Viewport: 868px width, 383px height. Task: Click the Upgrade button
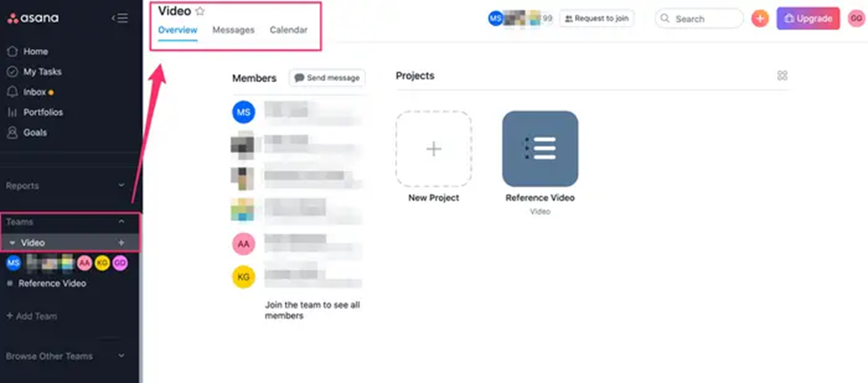tap(808, 19)
